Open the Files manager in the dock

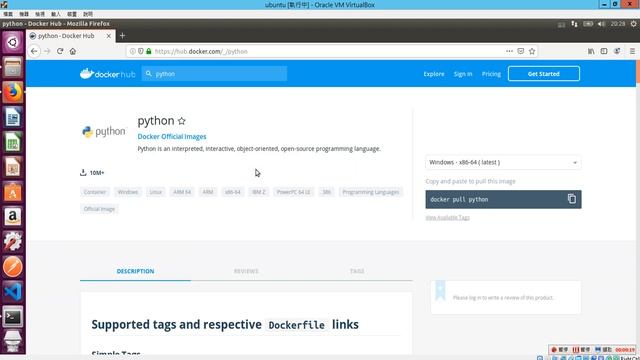(x=13, y=67)
